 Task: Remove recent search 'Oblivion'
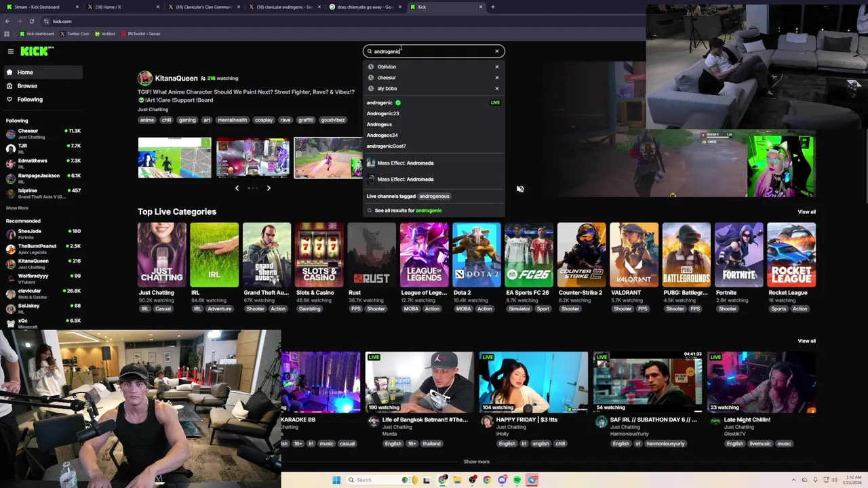click(497, 66)
